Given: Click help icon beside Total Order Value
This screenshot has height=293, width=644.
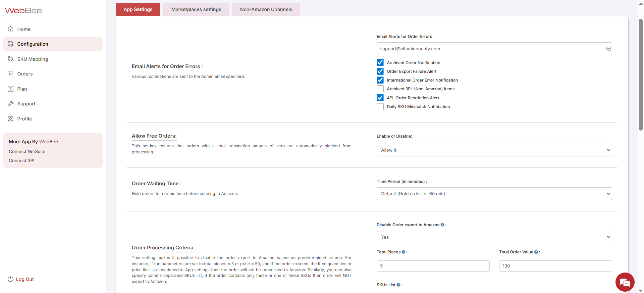Looking at the screenshot, I should [x=536, y=252].
